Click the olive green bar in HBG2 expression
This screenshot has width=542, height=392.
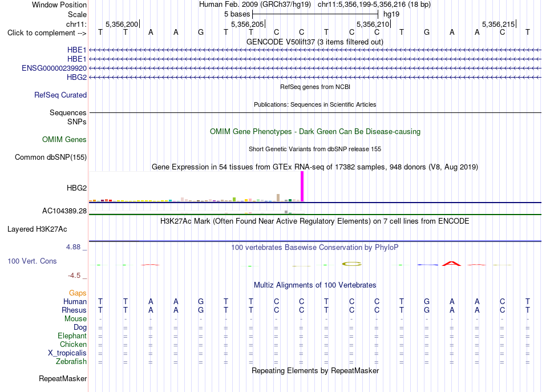234,200
